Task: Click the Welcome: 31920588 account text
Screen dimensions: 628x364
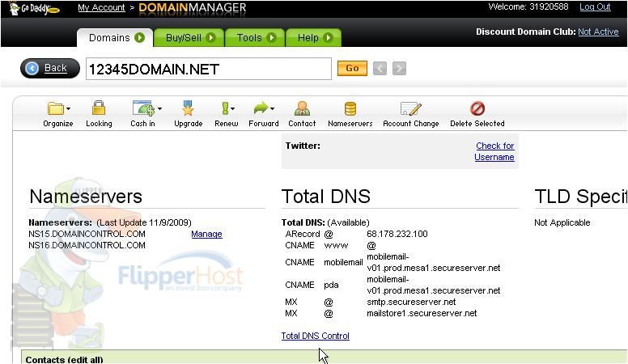Action: [528, 6]
